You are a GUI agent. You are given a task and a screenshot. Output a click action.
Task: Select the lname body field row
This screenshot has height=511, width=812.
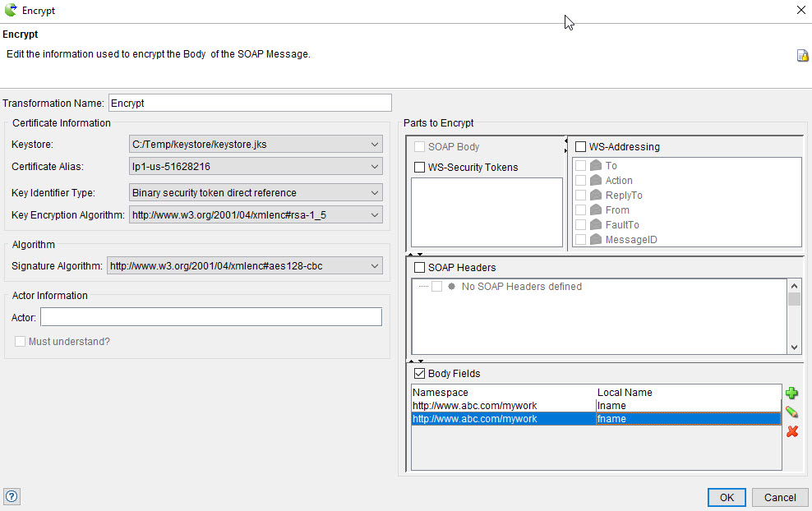coord(596,405)
